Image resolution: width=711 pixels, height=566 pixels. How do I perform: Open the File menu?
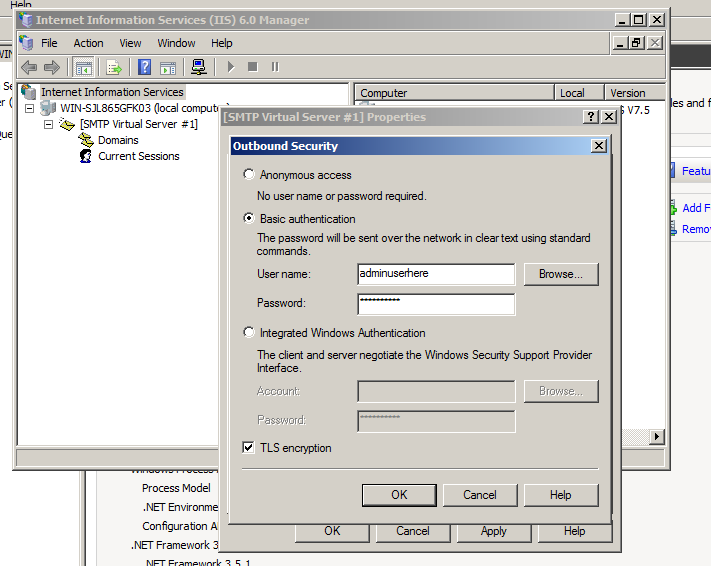click(x=49, y=43)
